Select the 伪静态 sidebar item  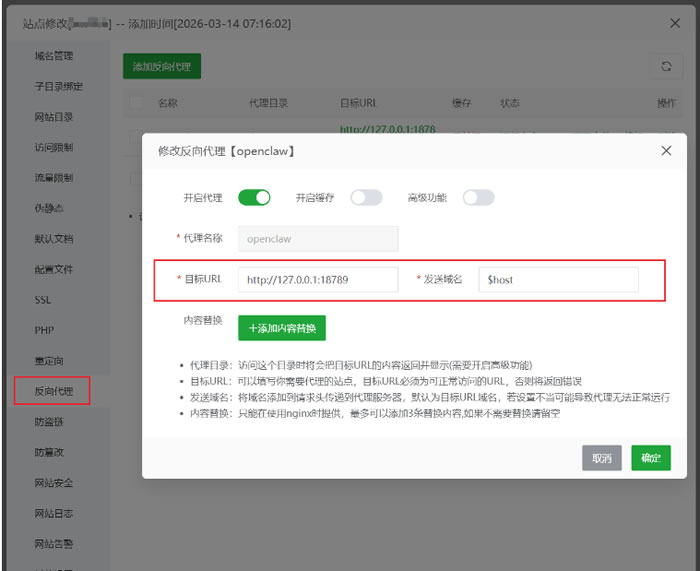[x=49, y=208]
